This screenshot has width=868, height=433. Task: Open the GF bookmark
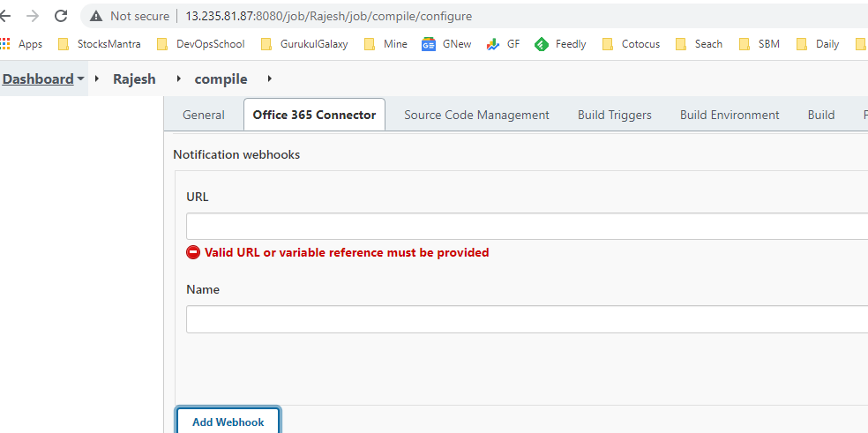[x=503, y=44]
